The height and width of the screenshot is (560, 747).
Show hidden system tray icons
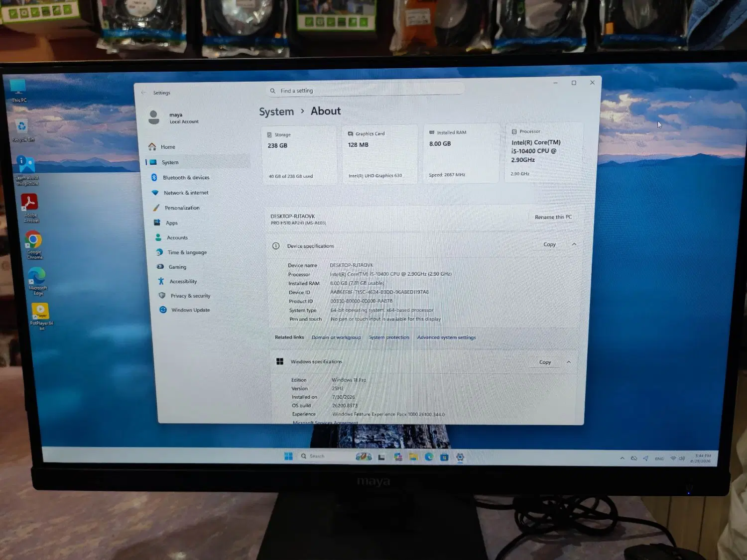click(622, 458)
